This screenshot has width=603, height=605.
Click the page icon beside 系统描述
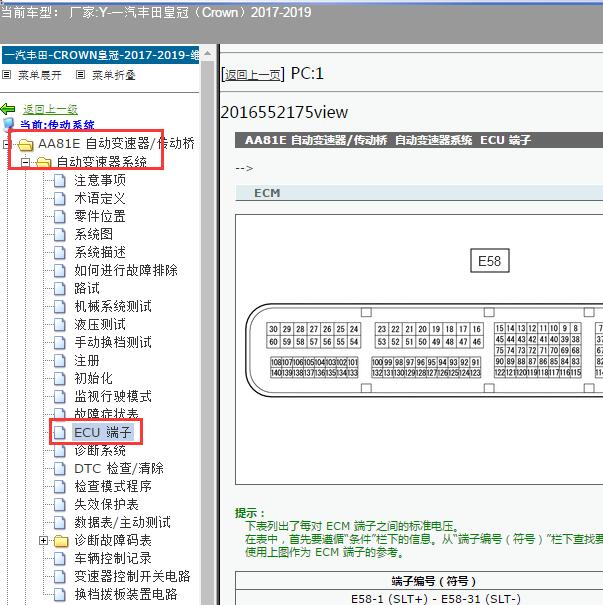pyautogui.click(x=59, y=252)
